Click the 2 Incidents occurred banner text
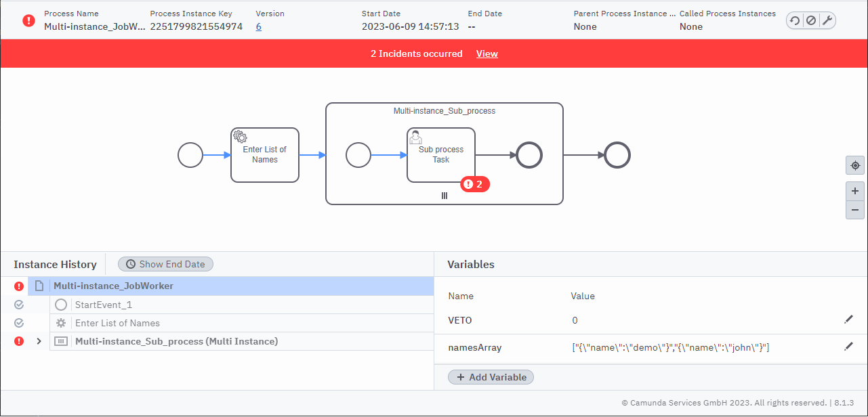This screenshot has height=417, width=868. pos(417,53)
